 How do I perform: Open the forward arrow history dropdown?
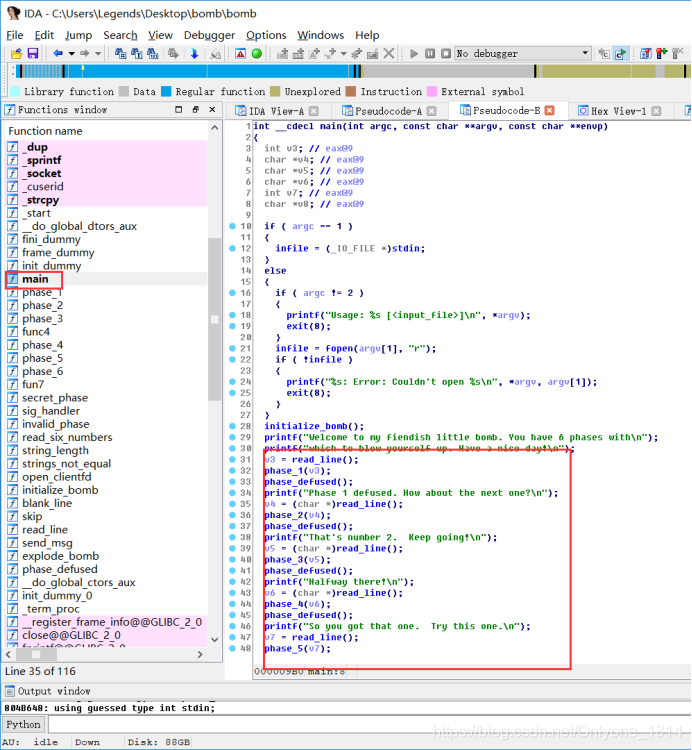point(98,54)
